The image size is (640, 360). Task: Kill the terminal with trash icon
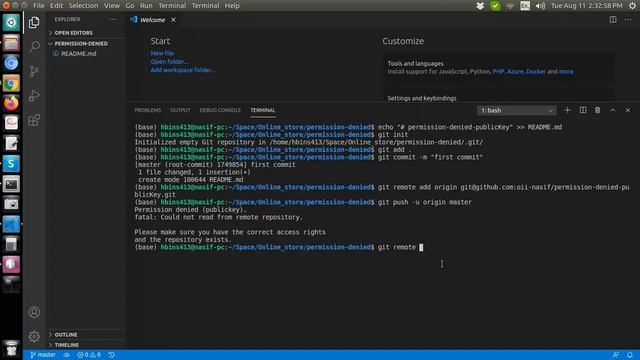[598, 110]
